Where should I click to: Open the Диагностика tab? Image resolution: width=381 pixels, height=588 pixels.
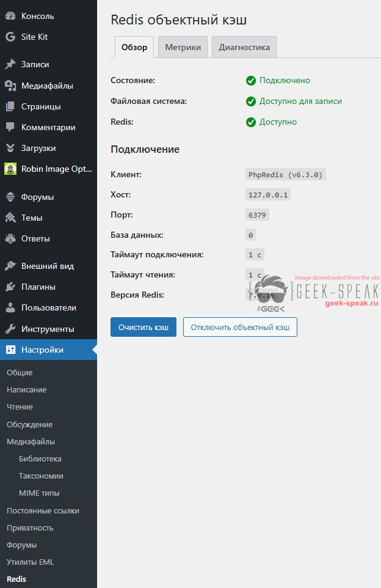[244, 48]
